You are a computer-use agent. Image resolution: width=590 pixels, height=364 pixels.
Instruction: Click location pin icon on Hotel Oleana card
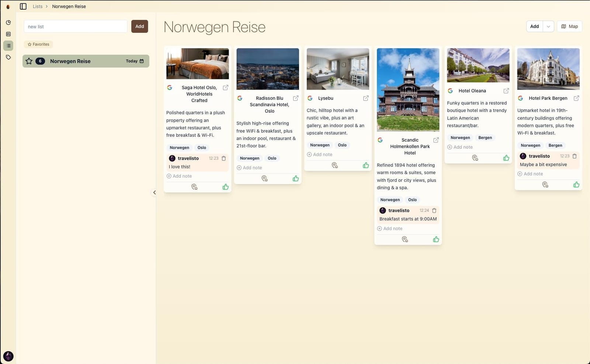click(475, 158)
